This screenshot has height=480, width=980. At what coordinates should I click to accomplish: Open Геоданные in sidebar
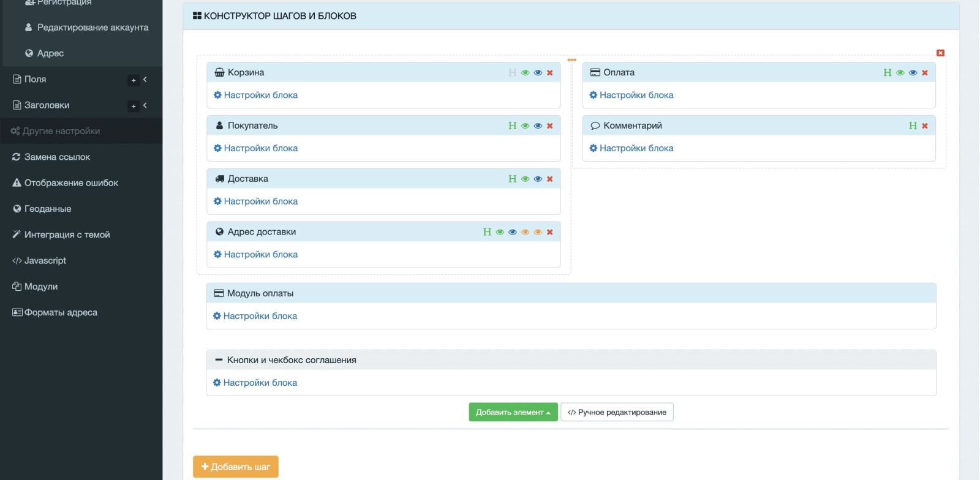pos(42,209)
